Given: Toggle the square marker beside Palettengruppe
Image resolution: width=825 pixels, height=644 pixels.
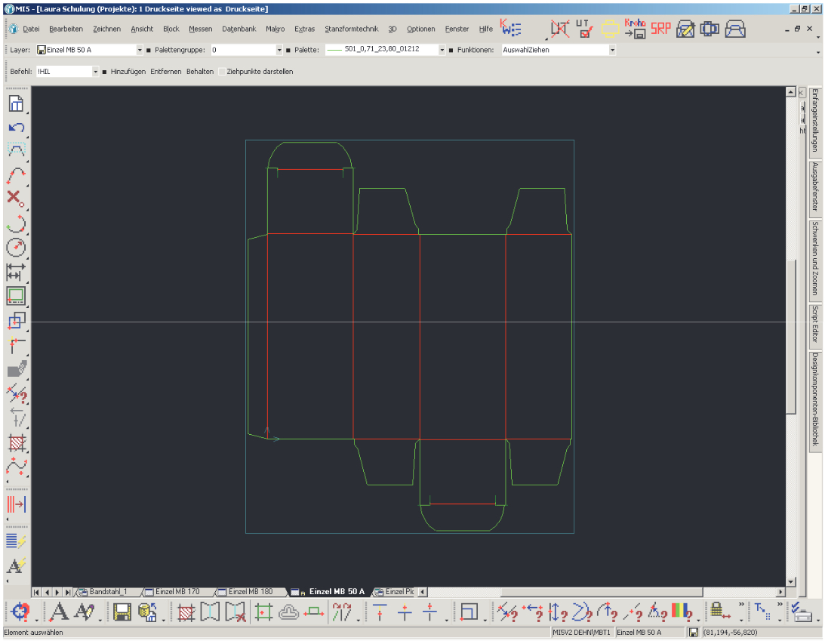Looking at the screenshot, I should pos(148,50).
